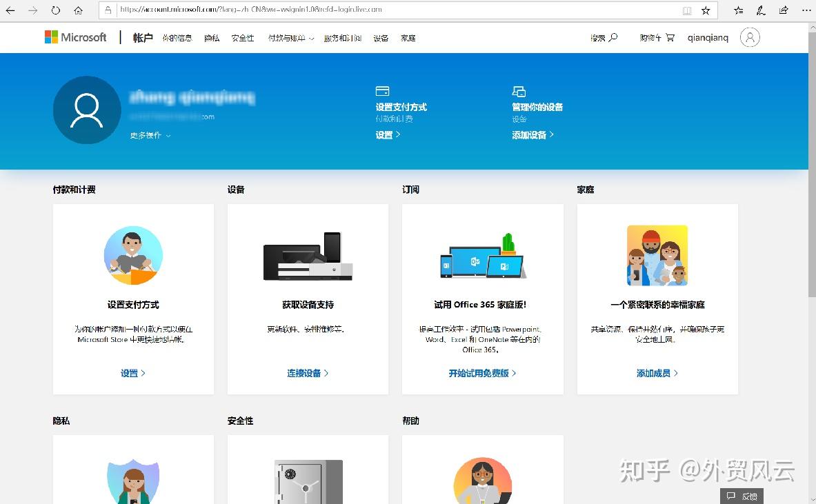Go back using the browser back arrow
The width and height of the screenshot is (816, 504).
click(10, 10)
